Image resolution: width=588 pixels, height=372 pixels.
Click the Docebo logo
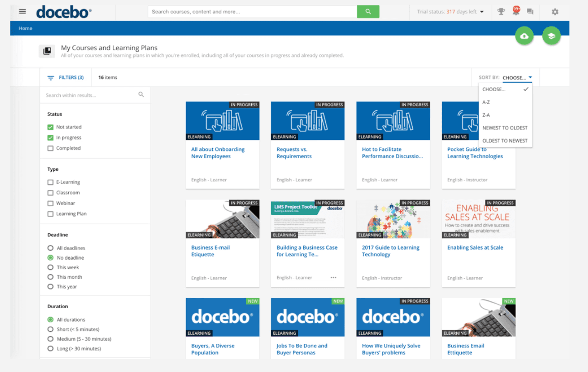(x=64, y=12)
